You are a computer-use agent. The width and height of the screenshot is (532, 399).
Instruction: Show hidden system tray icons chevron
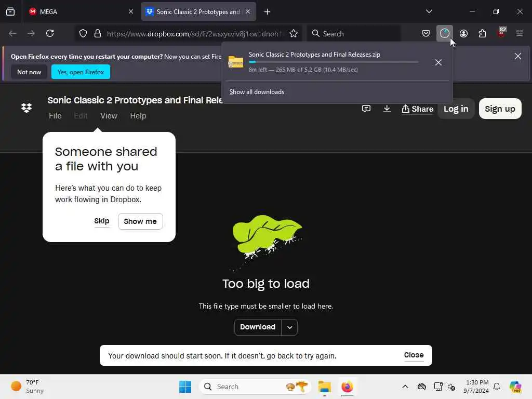coord(405,387)
